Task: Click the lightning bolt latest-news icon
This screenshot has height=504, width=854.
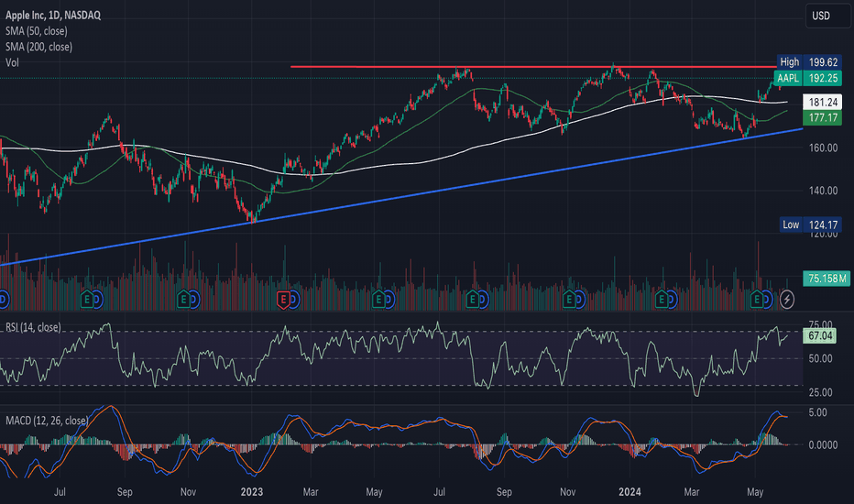Action: pos(787,299)
